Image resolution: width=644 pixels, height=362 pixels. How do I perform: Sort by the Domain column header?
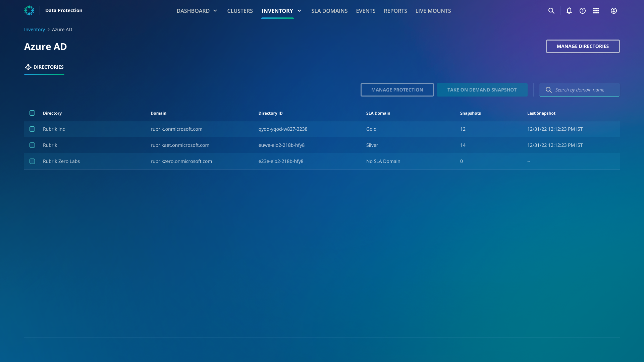tap(158, 113)
